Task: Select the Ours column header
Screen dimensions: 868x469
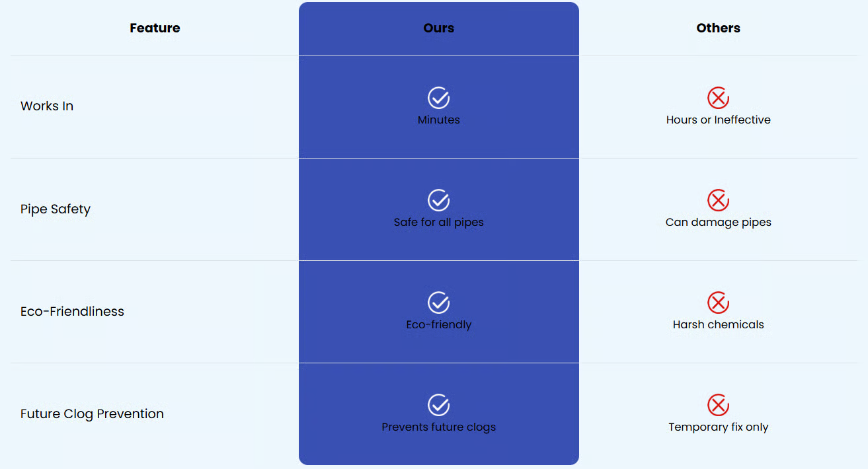Action: (x=439, y=28)
